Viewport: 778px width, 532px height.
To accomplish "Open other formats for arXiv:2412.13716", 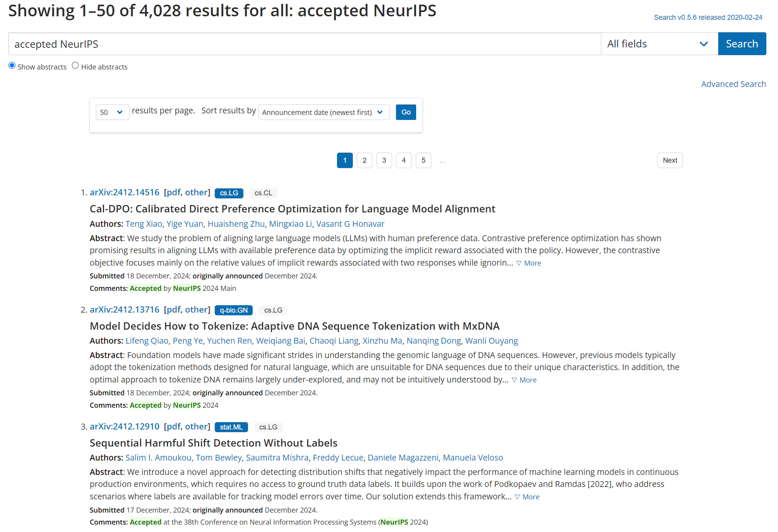I will click(196, 309).
